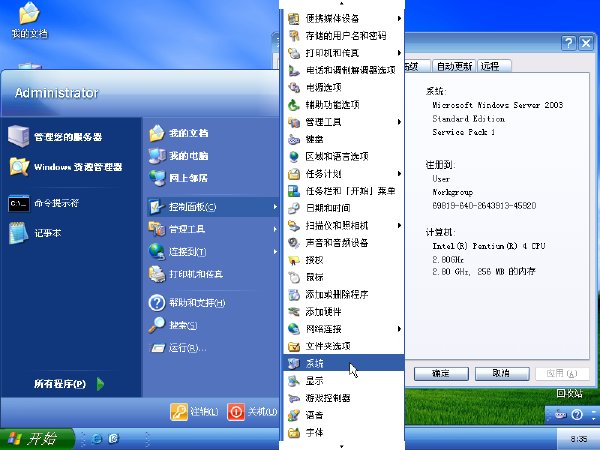Click Internet Explorer quick launch icon in taskbar
The width and height of the screenshot is (600, 450).
coord(97,439)
